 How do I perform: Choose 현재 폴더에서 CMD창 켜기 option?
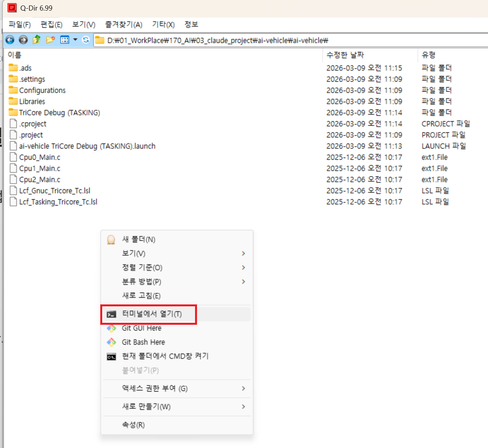165,356
